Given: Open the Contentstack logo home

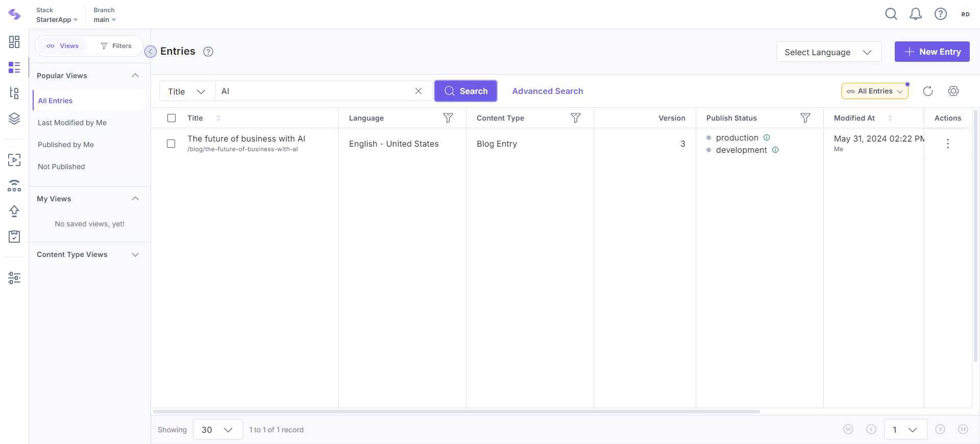Looking at the screenshot, I should point(14,14).
